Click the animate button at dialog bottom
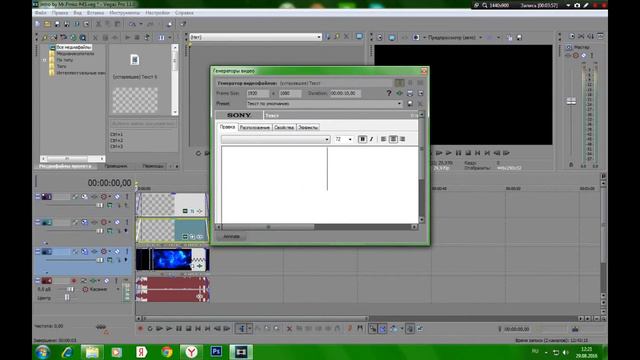 point(231,237)
